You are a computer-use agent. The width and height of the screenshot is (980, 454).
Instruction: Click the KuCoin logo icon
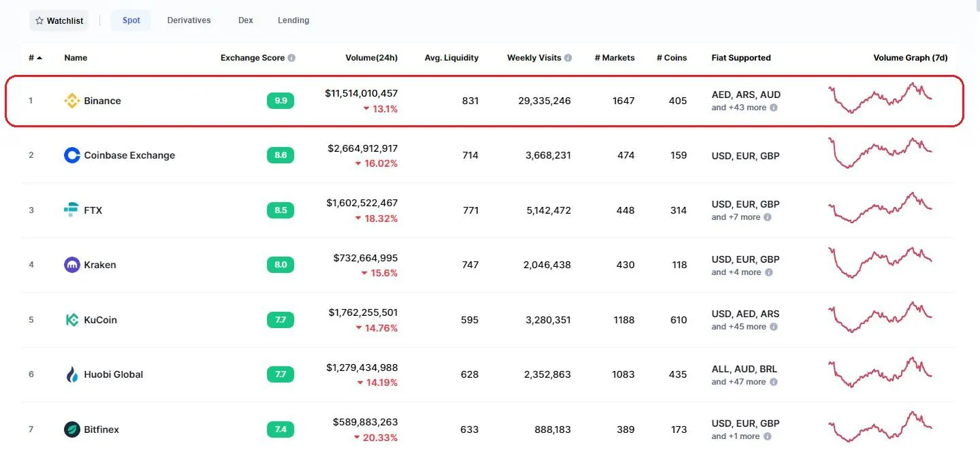point(72,320)
